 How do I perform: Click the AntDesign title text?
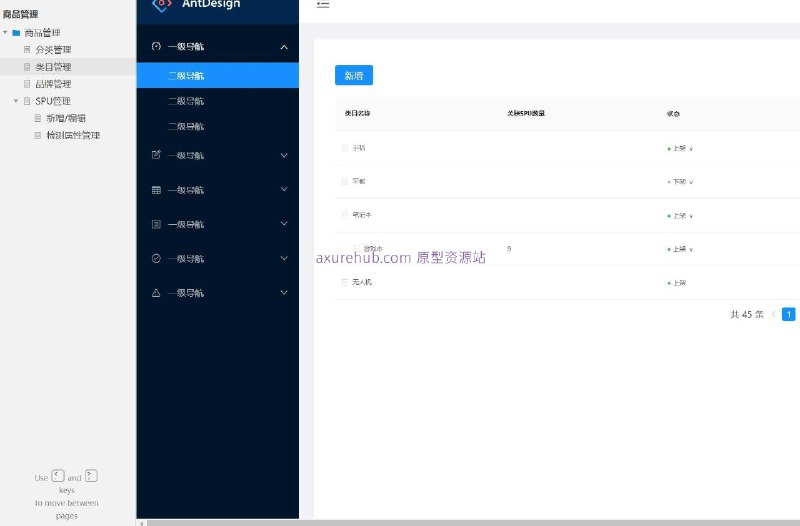point(211,4)
